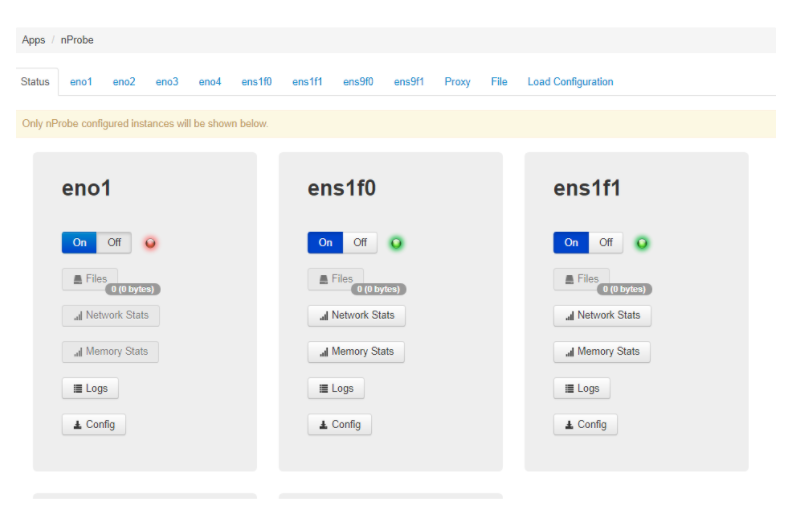Open Logs for ens1f1

(x=582, y=388)
